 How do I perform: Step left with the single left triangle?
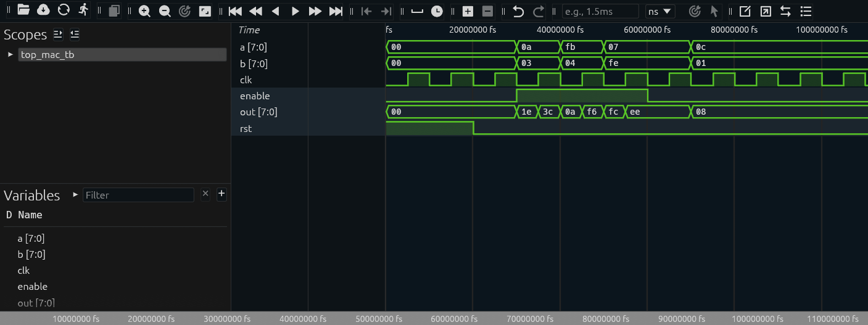(275, 11)
